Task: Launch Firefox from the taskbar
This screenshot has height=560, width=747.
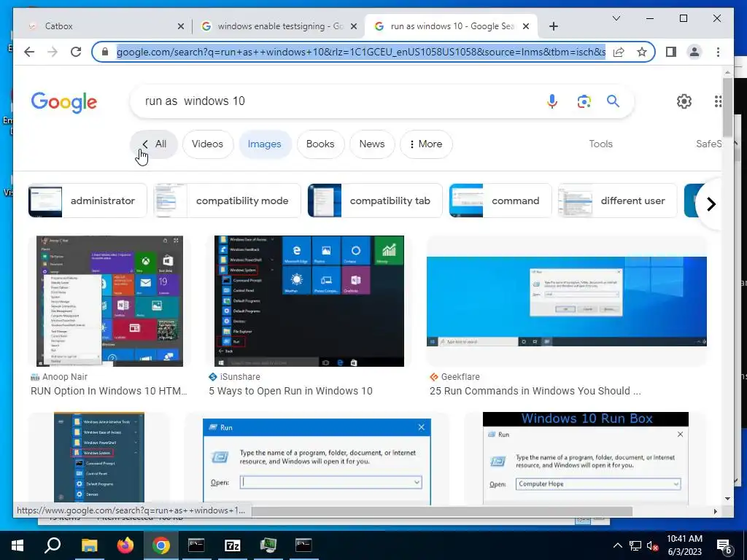Action: point(125,545)
